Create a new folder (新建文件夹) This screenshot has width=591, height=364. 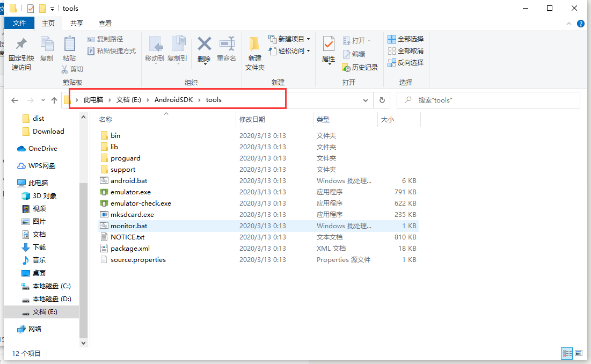pos(255,53)
